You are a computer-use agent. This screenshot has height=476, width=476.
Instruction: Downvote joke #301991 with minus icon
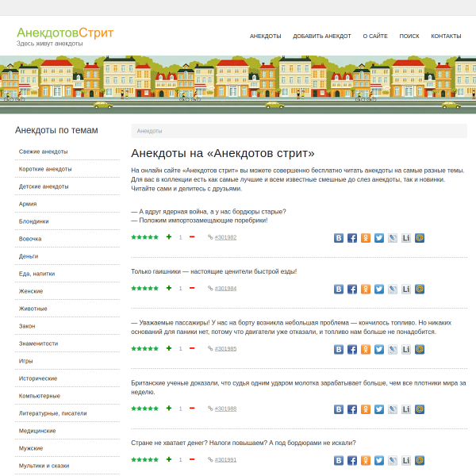(192, 459)
